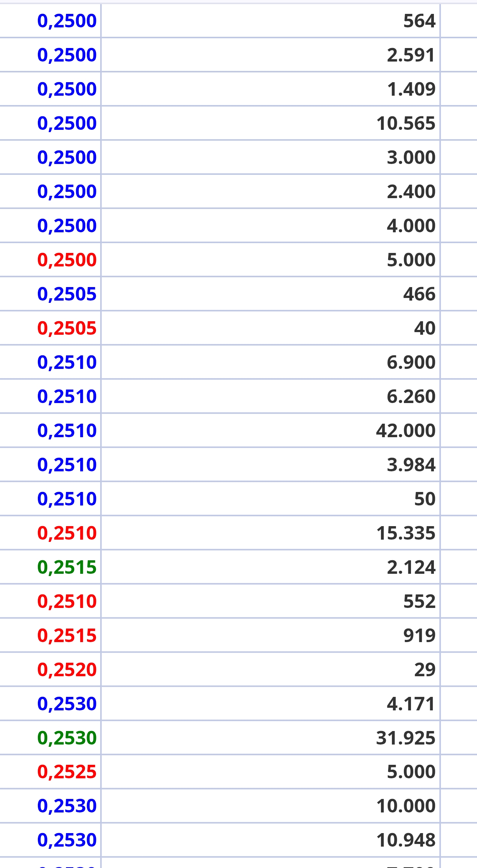Click the blue 0,2505 price
This screenshot has height=868, width=477.
(67, 294)
